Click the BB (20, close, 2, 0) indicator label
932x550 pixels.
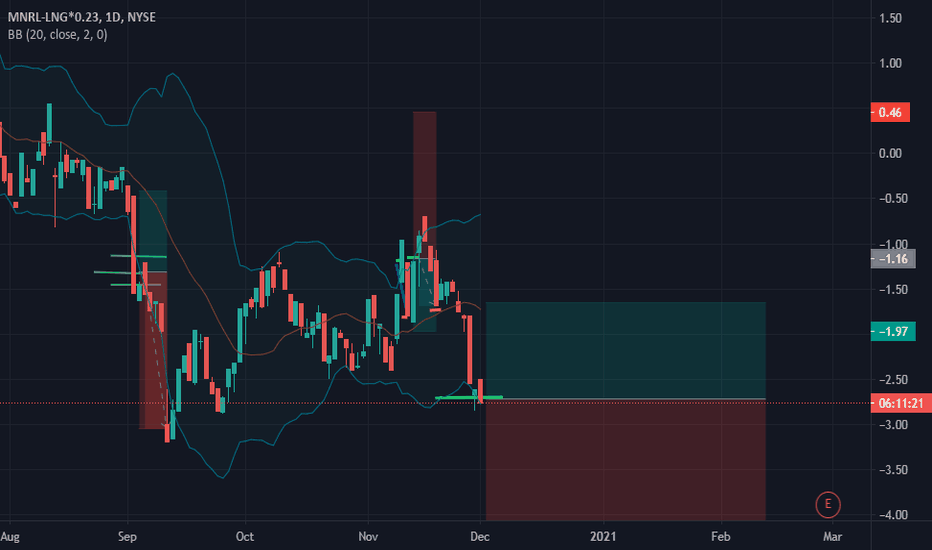click(58, 34)
